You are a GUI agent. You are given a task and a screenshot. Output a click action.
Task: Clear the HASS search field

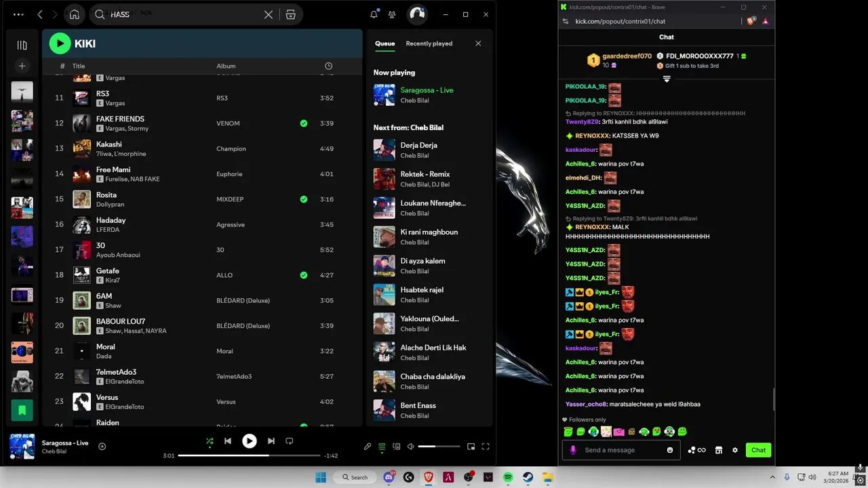(x=269, y=14)
